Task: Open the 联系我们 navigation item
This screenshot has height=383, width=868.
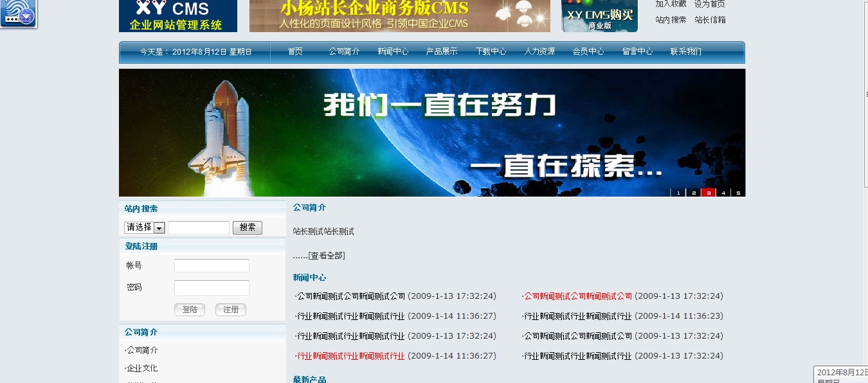Action: pos(686,51)
